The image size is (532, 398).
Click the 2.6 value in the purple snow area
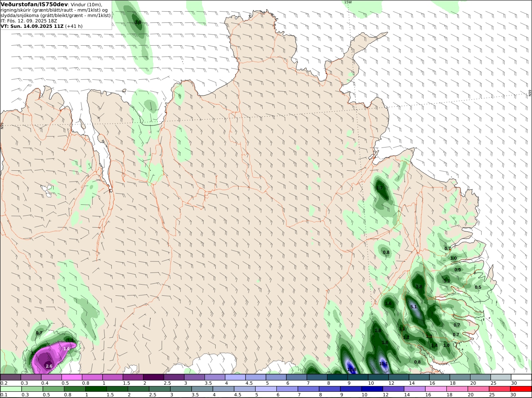tap(49, 366)
